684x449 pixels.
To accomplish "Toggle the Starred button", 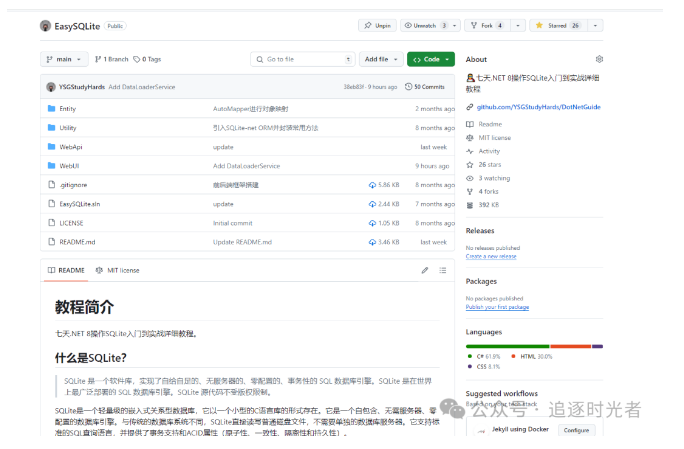I will click(558, 26).
